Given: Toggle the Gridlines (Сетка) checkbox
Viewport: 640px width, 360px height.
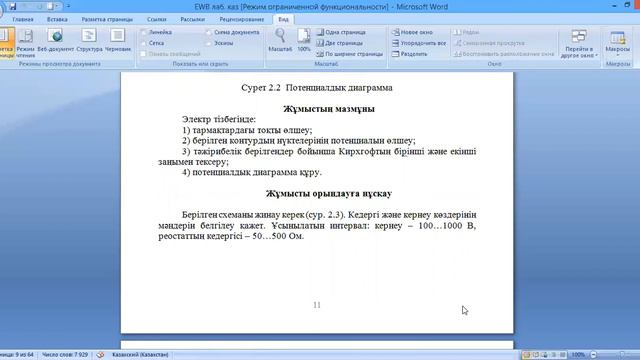Looking at the screenshot, I should pos(143,43).
